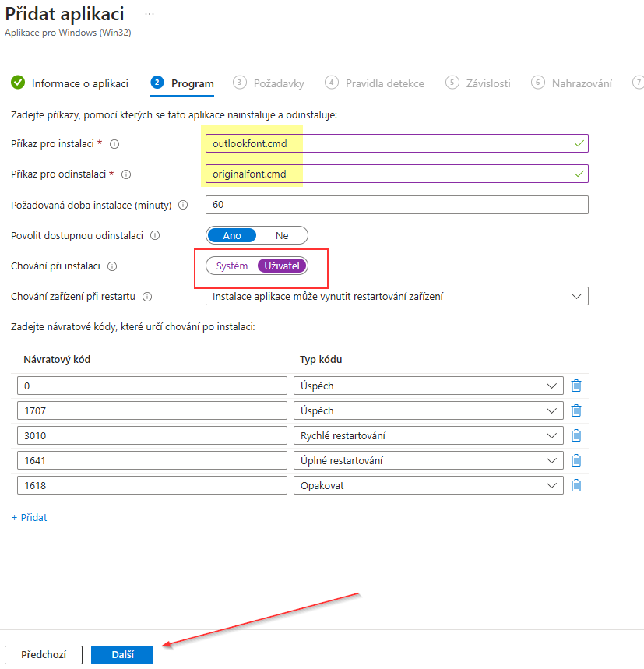Screen dimensions: 644x669
Task: Delete the return code 1641 row
Action: [575, 460]
